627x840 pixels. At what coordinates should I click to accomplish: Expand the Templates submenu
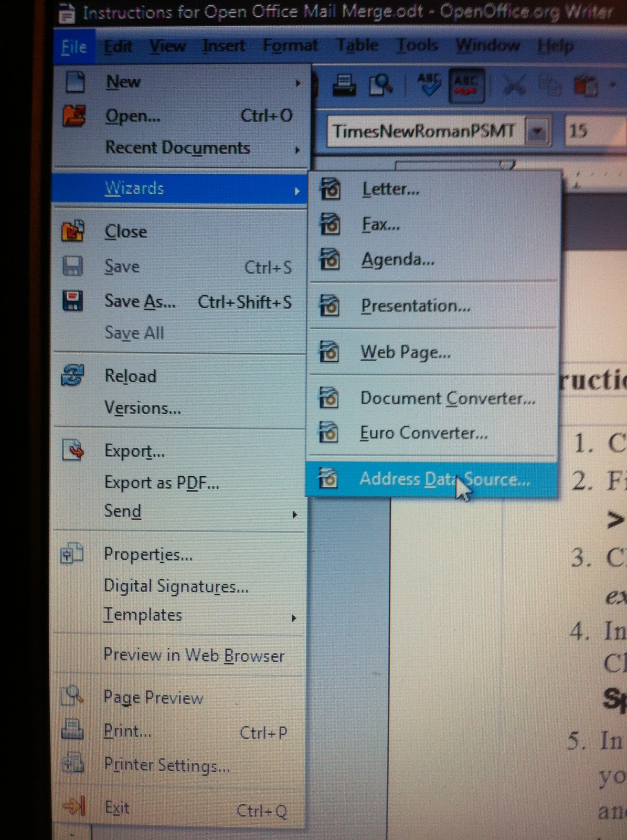coord(294,618)
